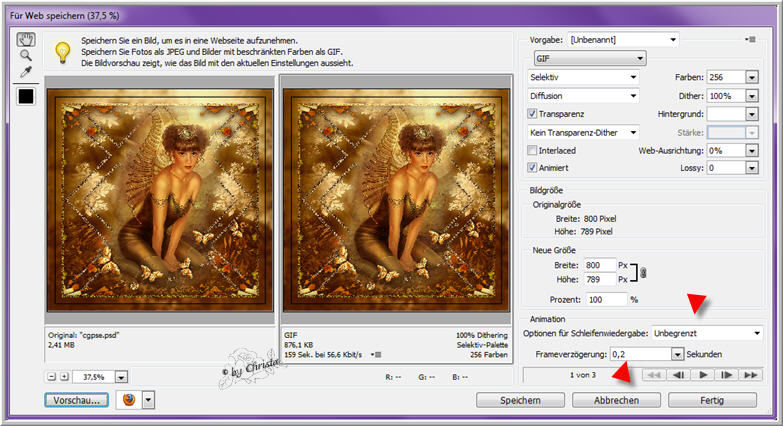783x426 pixels.
Task: Click the Hintergrund color swatch field
Action: point(727,114)
